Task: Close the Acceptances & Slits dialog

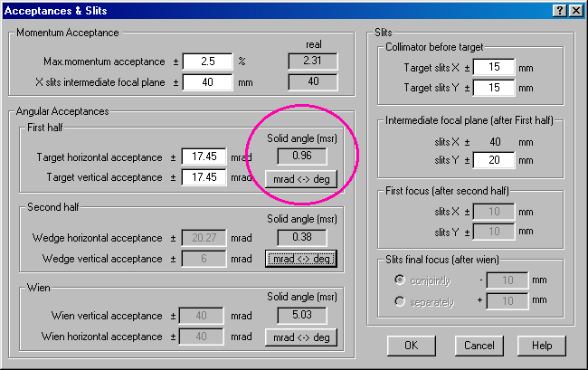Action: click(x=575, y=10)
